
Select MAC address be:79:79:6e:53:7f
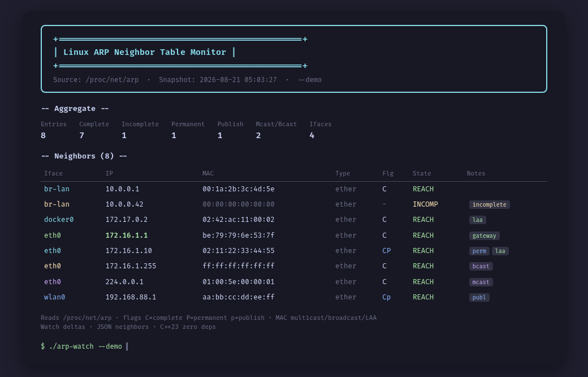point(239,235)
